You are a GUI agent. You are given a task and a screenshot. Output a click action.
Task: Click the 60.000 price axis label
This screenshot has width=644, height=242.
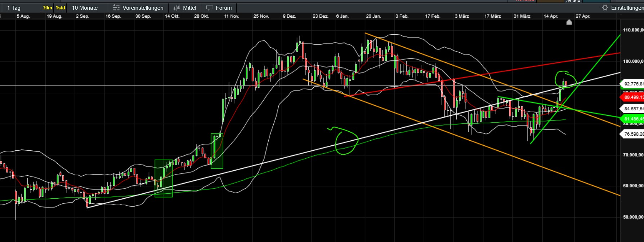[633, 186]
